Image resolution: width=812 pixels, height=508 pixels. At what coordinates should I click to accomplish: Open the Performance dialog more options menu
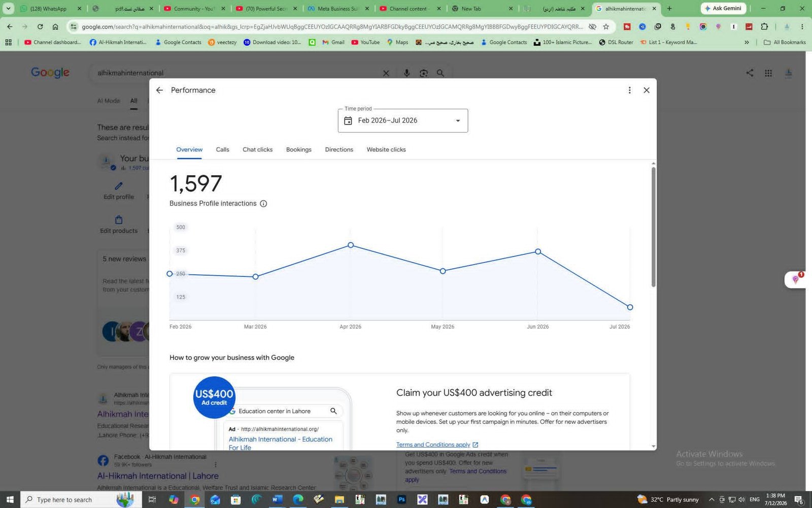click(x=629, y=90)
